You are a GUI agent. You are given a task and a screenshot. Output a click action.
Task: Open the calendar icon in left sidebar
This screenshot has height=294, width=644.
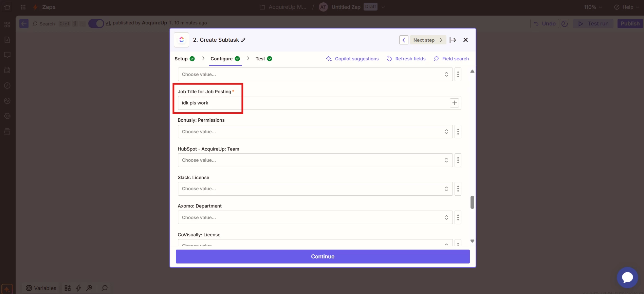pos(7,70)
